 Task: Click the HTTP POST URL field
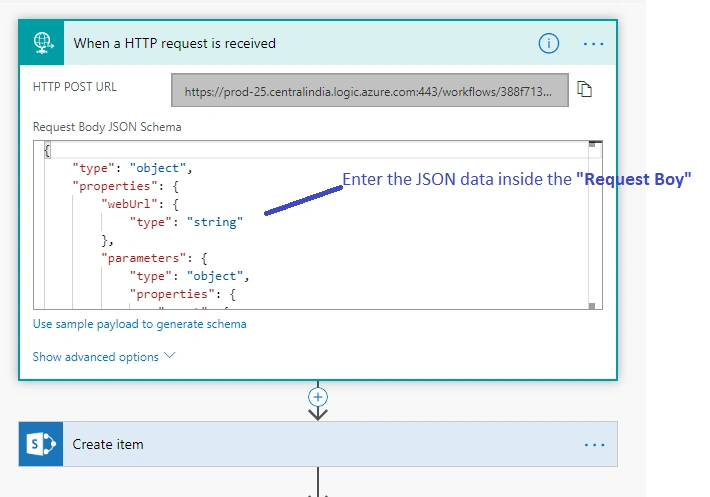tap(369, 91)
